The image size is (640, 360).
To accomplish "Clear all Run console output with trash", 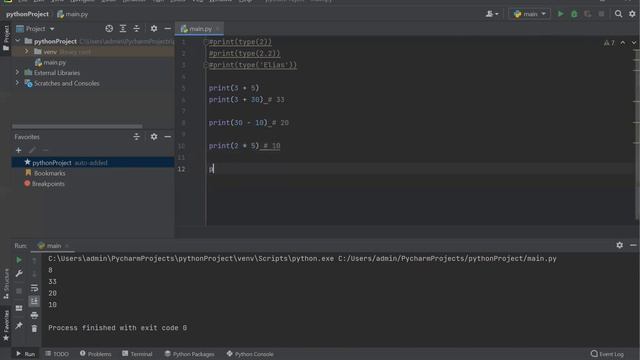I will coord(34,329).
